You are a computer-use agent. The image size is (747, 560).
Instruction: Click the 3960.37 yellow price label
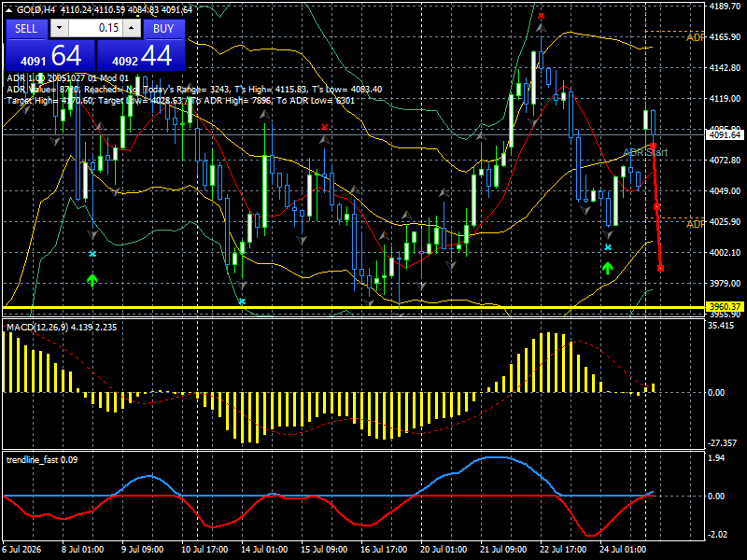(x=725, y=307)
